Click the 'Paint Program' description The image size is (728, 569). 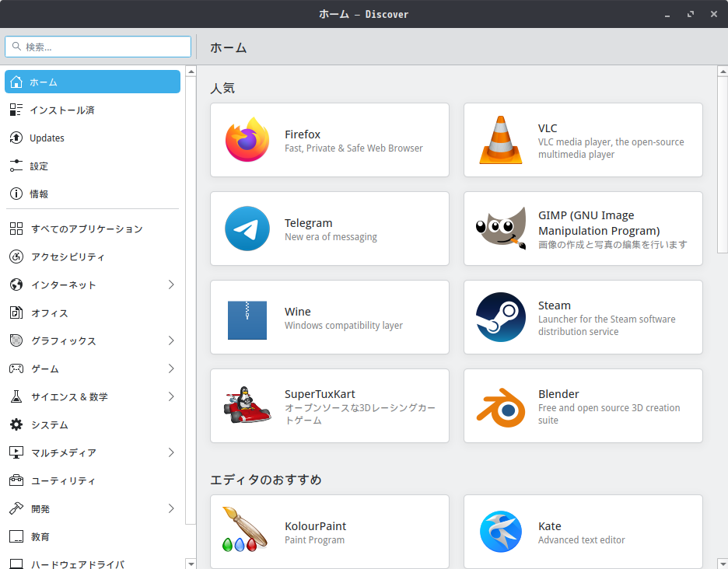click(x=315, y=539)
